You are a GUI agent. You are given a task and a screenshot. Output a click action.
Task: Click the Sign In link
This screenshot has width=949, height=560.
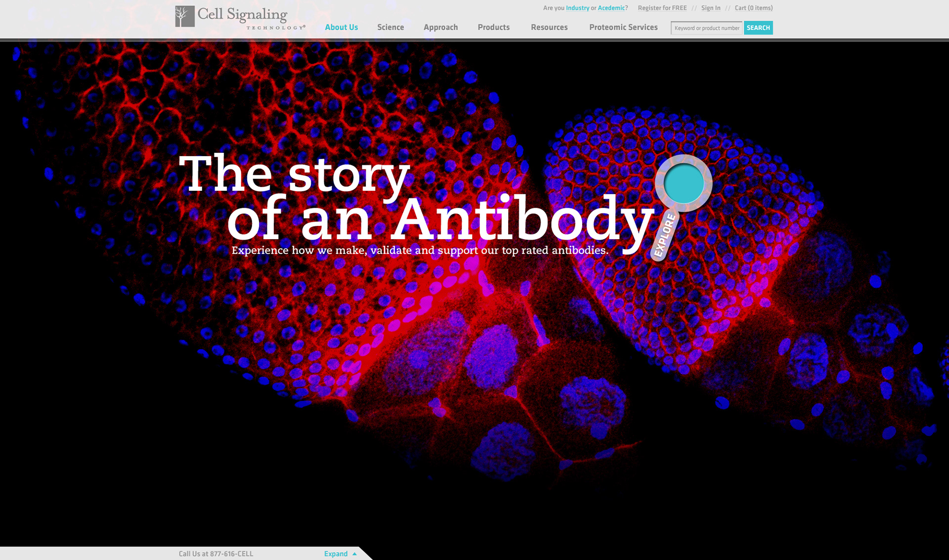point(710,8)
